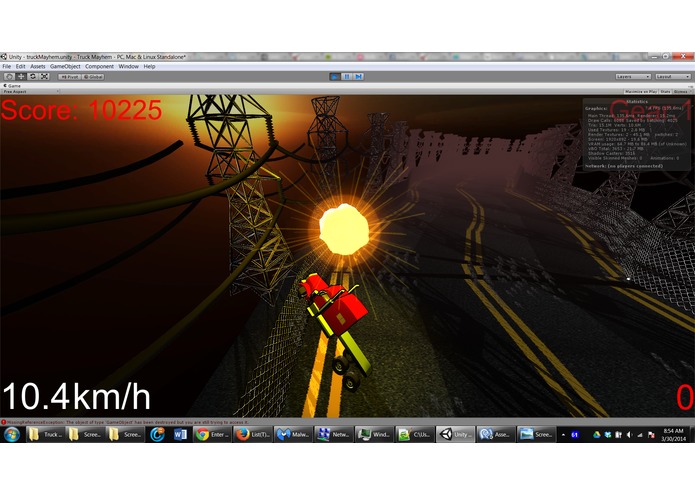Image resolution: width=695 pixels, height=494 pixels.
Task: Toggle the Gizmos button
Action: [681, 92]
